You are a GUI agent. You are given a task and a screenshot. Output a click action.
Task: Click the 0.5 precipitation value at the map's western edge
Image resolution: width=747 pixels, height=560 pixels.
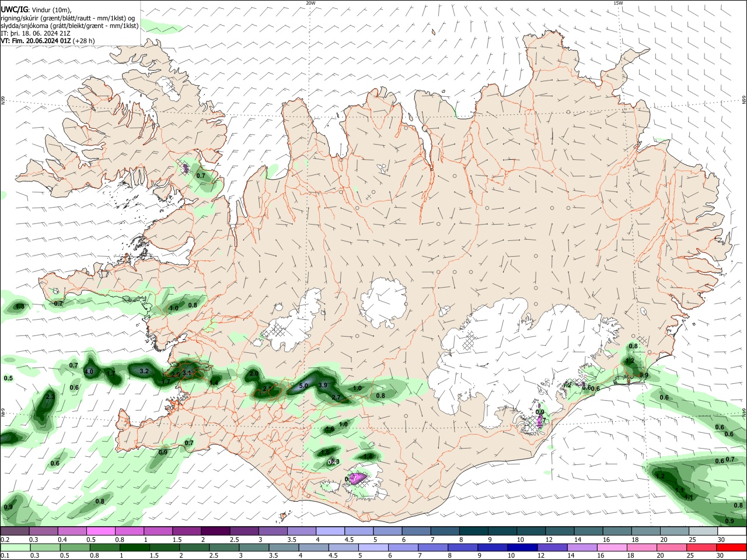pos(8,379)
